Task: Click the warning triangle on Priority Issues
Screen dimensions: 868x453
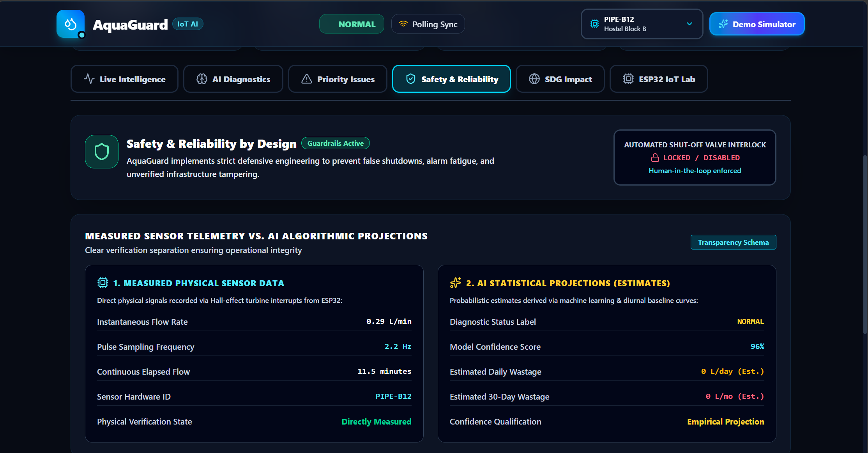Action: point(306,79)
